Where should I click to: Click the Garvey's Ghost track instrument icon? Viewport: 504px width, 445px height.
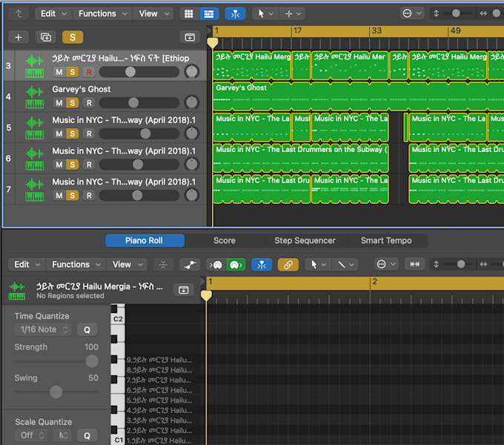coord(34,97)
